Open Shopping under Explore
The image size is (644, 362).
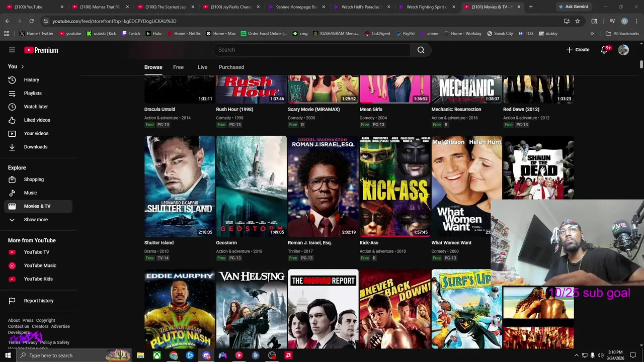[x=38, y=179]
